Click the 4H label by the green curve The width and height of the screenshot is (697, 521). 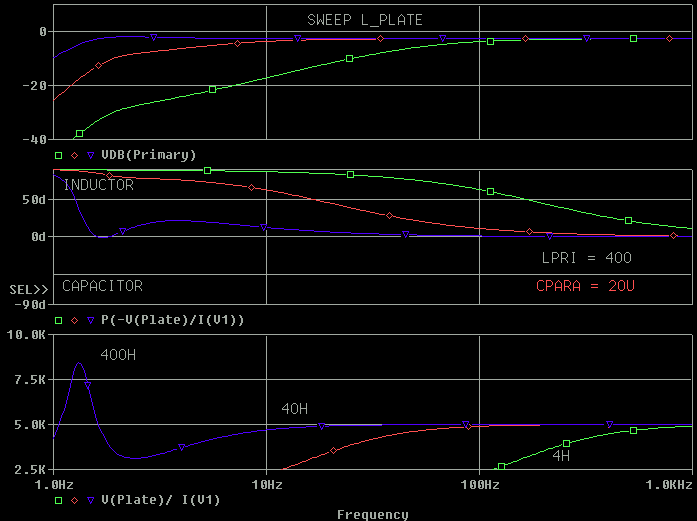click(x=562, y=454)
